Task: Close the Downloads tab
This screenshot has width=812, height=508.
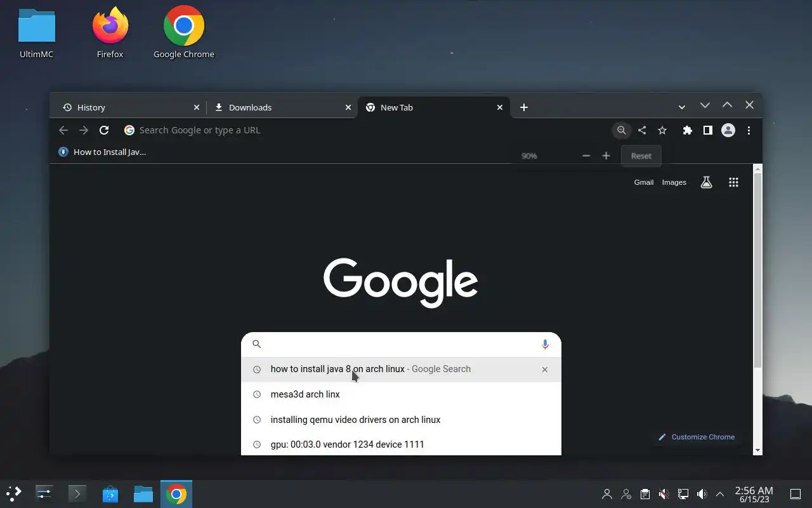Action: pyautogui.click(x=348, y=107)
